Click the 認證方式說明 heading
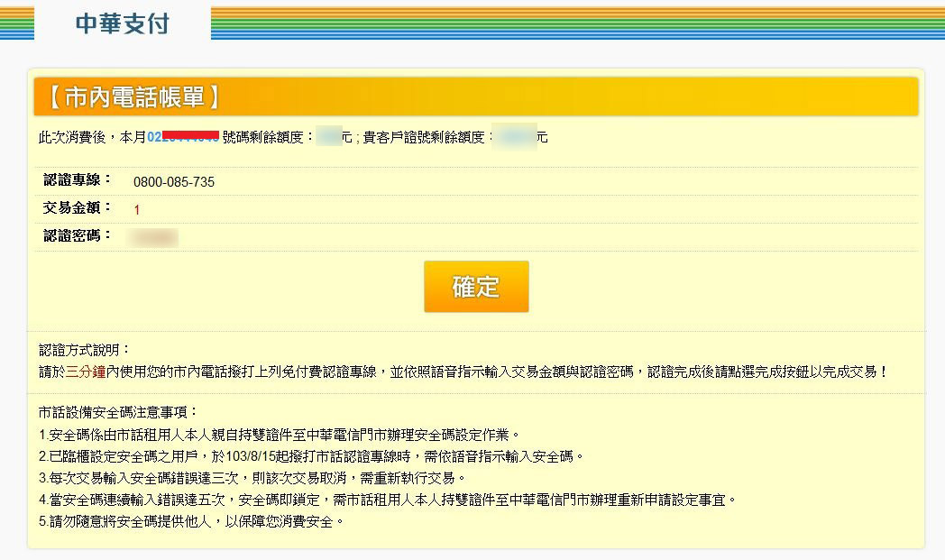The height and width of the screenshot is (560, 945). 84,350
